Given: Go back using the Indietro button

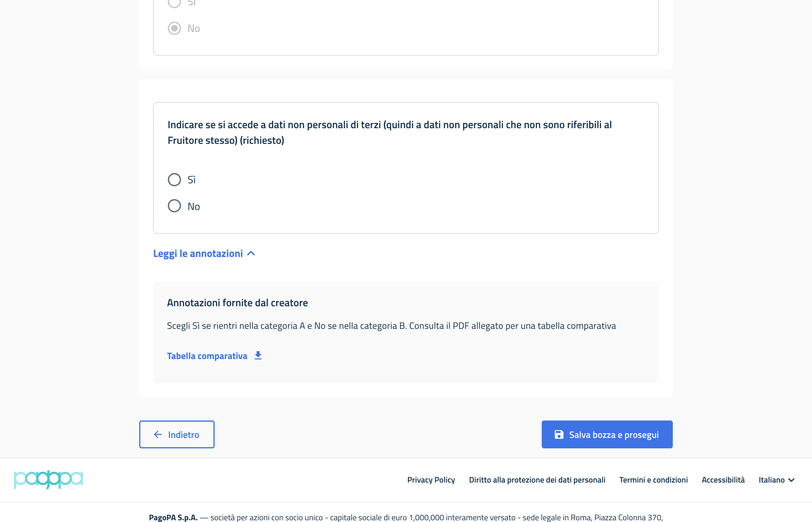Looking at the screenshot, I should (x=177, y=434).
